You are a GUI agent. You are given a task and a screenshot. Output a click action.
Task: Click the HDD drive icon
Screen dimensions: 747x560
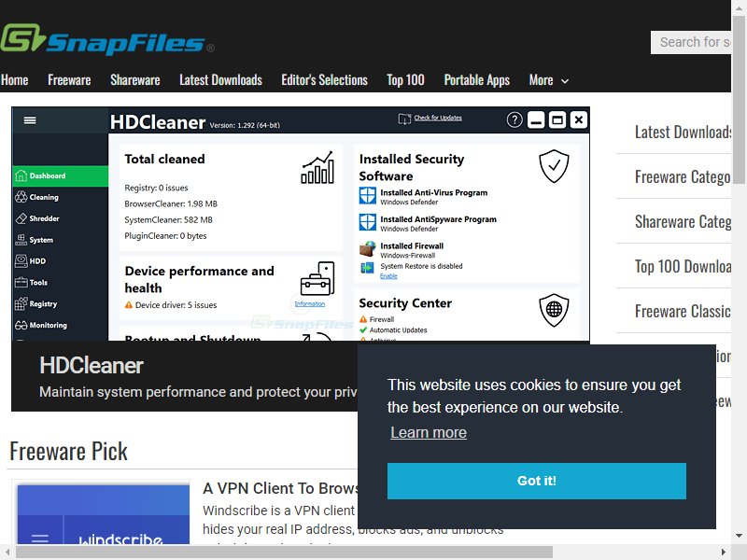click(21, 261)
